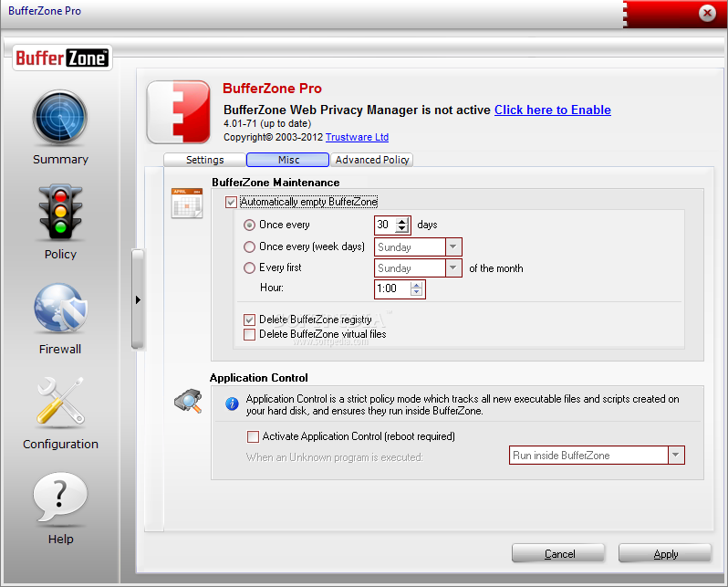Image resolution: width=728 pixels, height=587 pixels.
Task: Click the Configuration sidebar label
Action: coord(60,444)
